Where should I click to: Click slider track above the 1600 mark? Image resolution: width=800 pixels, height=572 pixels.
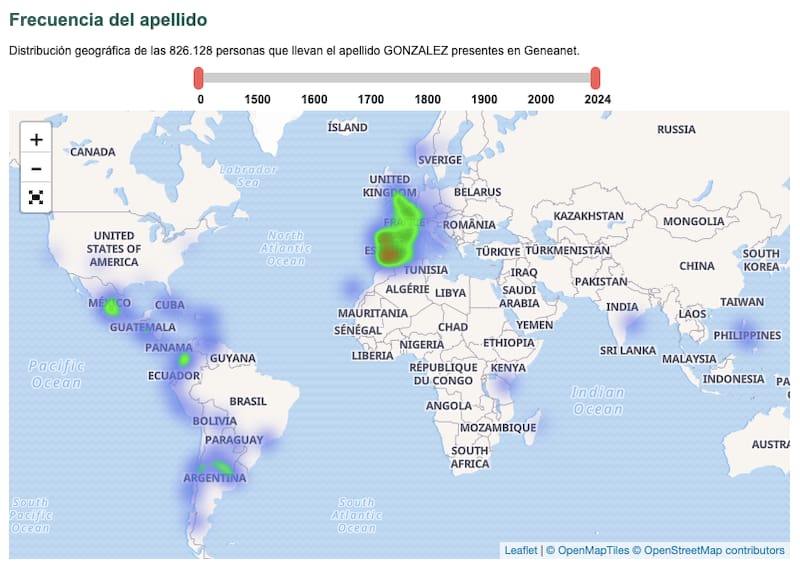(314, 78)
